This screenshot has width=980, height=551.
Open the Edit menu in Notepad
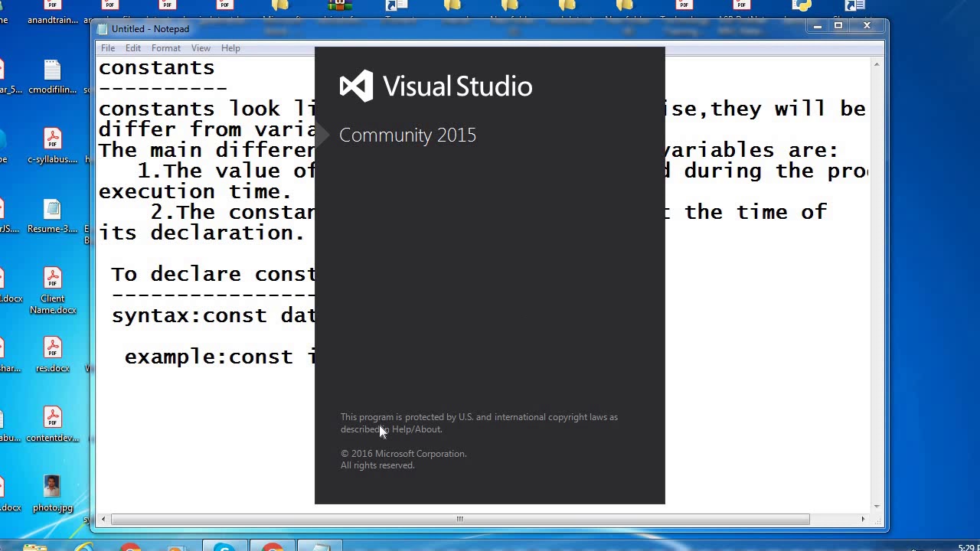pyautogui.click(x=133, y=48)
